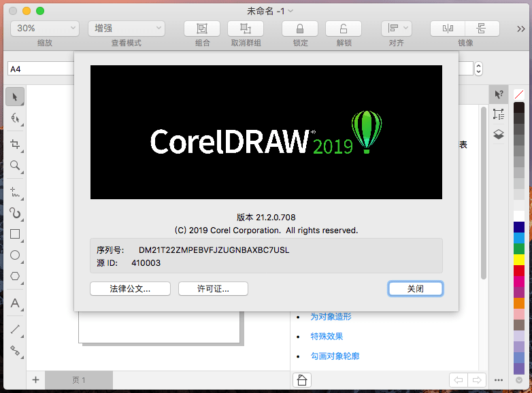The width and height of the screenshot is (532, 393).
Task: Click the 锁定 lock icon
Action: tap(300, 29)
